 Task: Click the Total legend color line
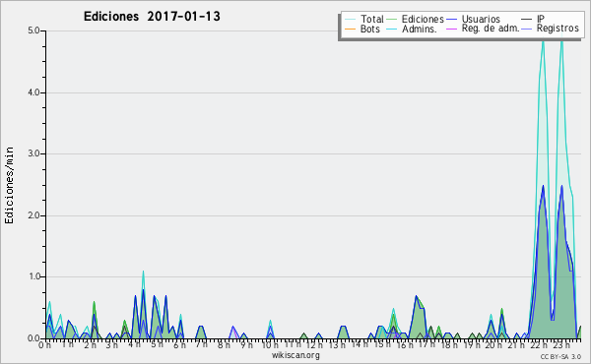point(350,20)
